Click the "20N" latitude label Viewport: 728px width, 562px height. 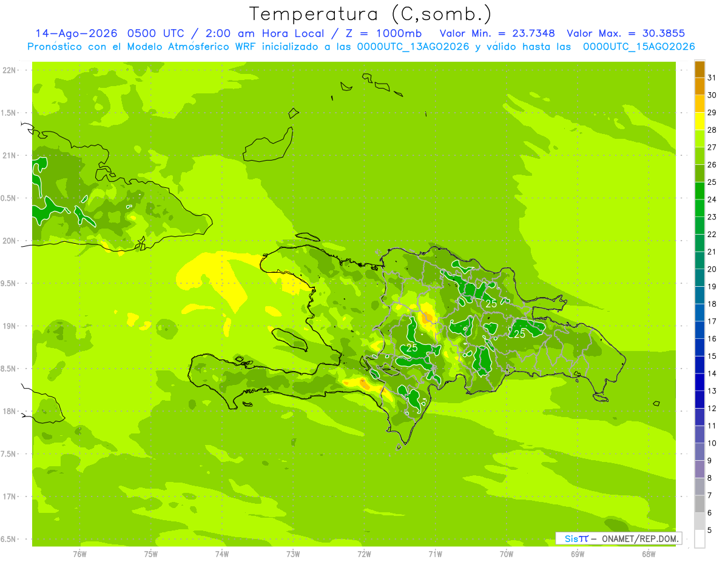[x=8, y=241]
